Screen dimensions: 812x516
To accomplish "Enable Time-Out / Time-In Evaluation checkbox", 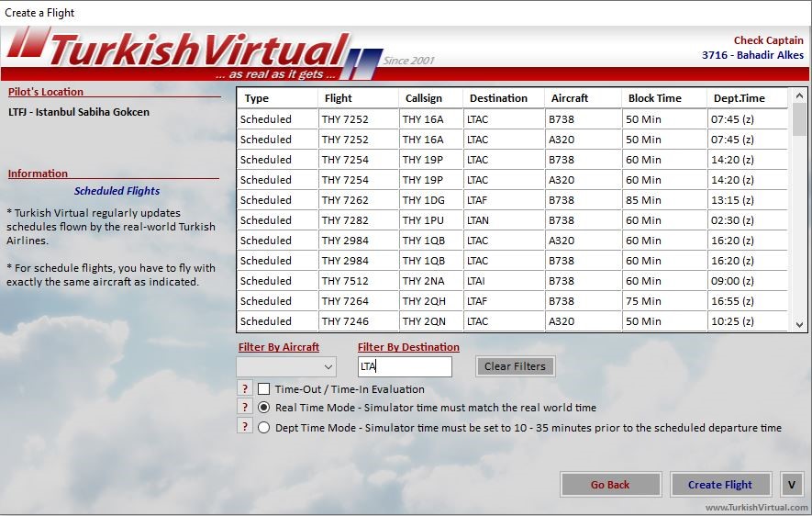I will click(x=263, y=389).
